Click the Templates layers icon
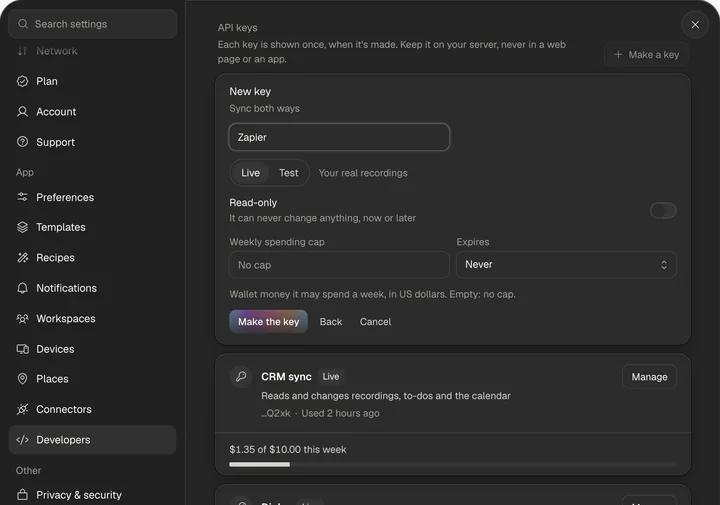The width and height of the screenshot is (720, 505). 22,227
